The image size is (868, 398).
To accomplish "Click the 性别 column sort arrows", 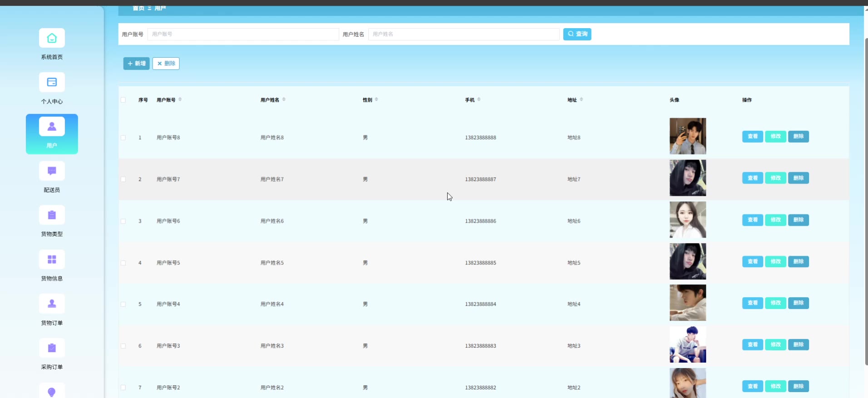I will click(x=376, y=99).
